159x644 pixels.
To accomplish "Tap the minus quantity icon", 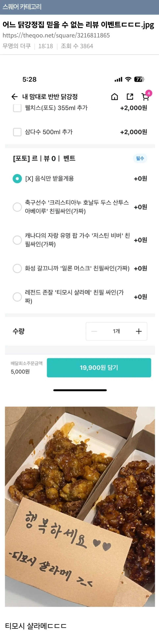I will [x=94, y=331].
